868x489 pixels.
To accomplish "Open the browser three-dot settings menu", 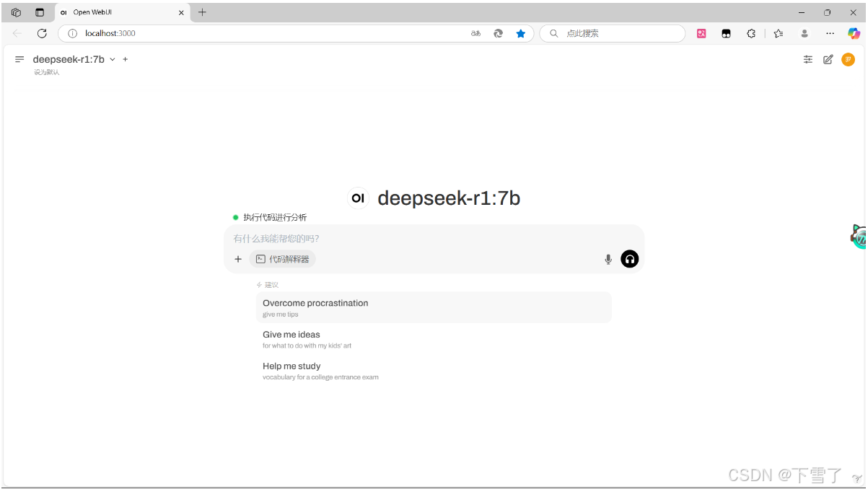I will coord(830,33).
